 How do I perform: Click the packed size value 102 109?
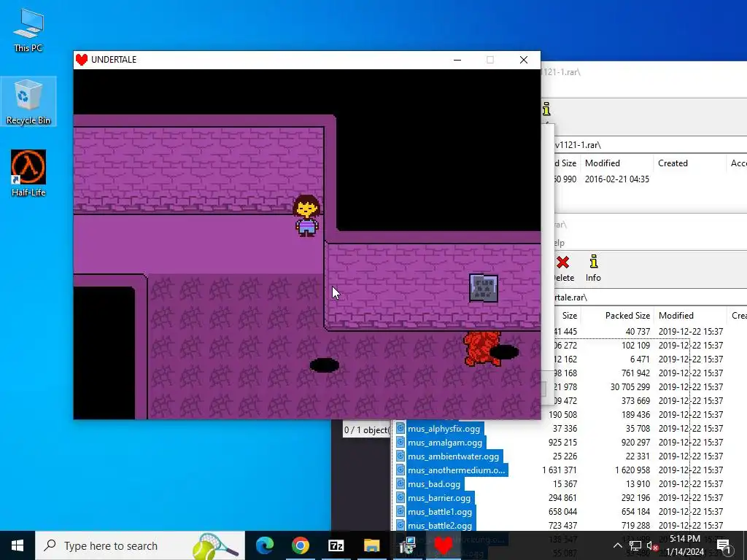point(635,345)
